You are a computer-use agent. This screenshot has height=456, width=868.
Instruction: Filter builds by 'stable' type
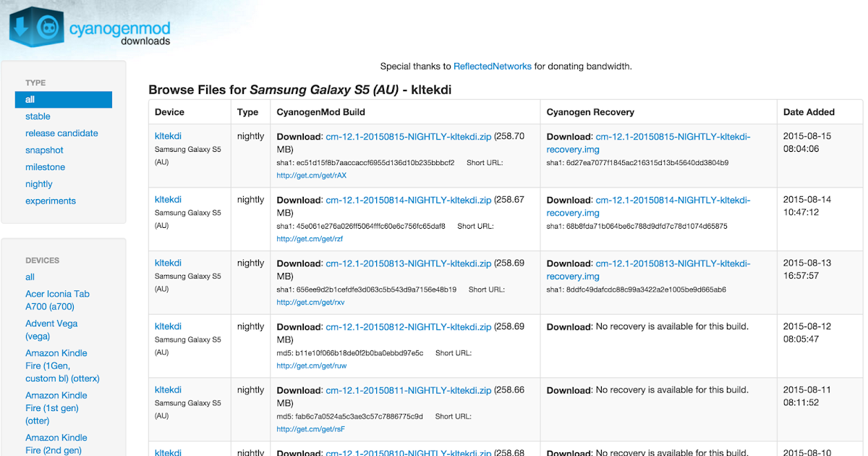(38, 117)
